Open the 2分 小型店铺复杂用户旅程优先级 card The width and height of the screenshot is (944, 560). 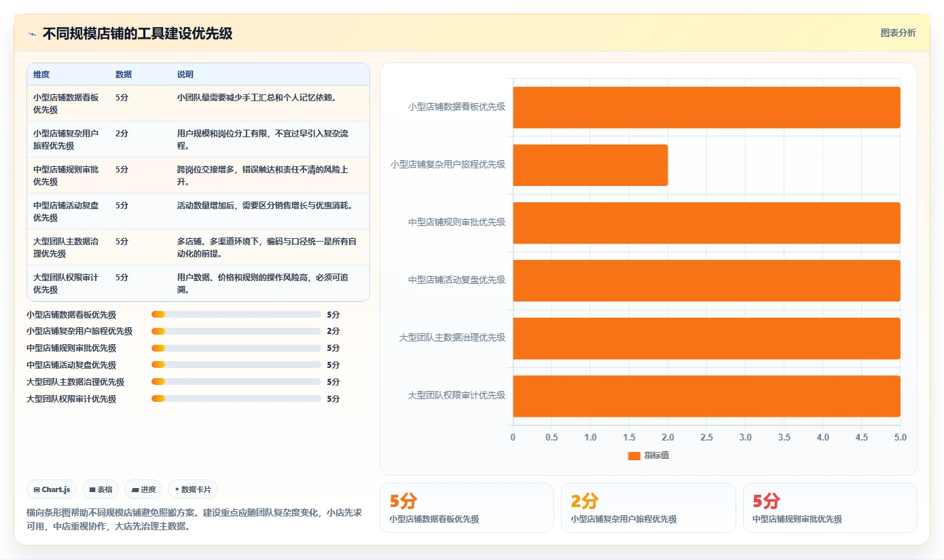coord(648,508)
